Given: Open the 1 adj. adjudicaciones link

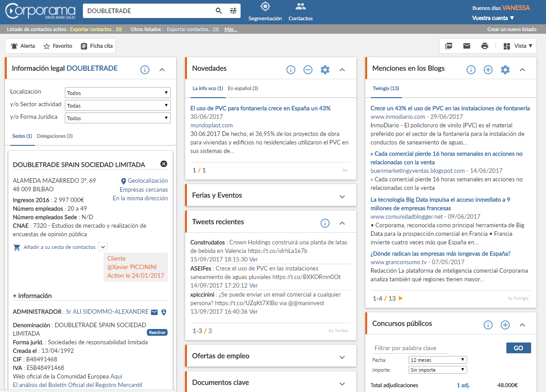Looking at the screenshot, I should tap(464, 385).
